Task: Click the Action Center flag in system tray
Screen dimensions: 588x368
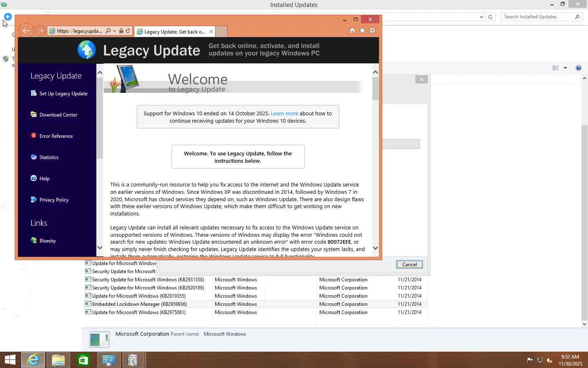Action: tap(530, 360)
